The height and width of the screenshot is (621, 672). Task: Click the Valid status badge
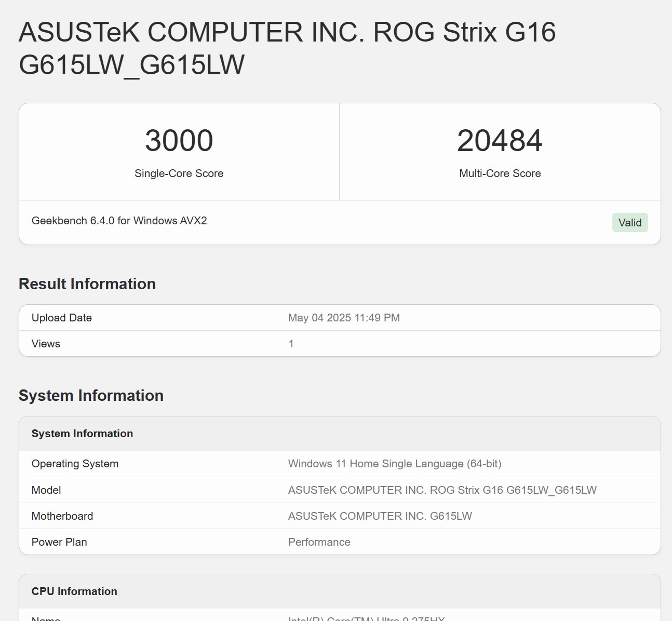coord(629,223)
